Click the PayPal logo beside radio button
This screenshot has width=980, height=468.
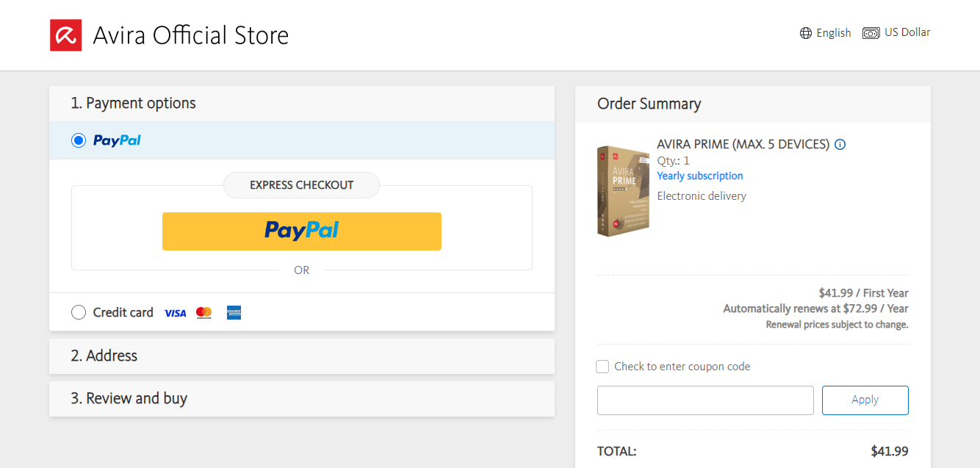pyautogui.click(x=117, y=140)
